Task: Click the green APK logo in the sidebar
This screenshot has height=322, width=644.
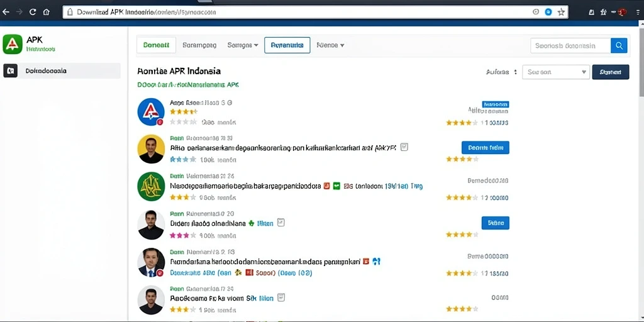Action: click(13, 44)
